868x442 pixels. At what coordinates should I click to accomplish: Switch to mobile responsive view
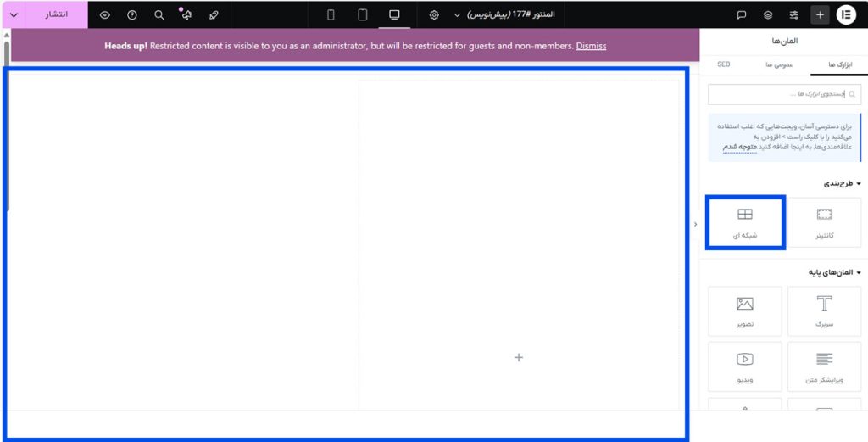331,14
